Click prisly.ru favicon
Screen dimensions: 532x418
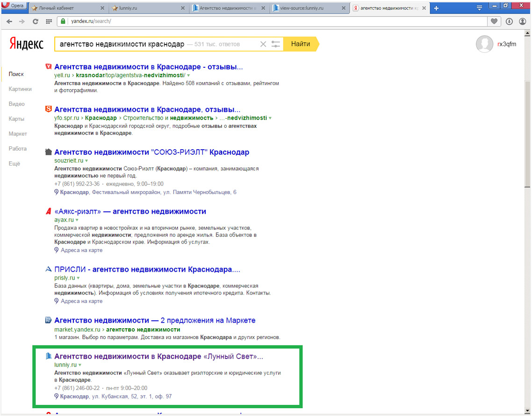tap(49, 269)
